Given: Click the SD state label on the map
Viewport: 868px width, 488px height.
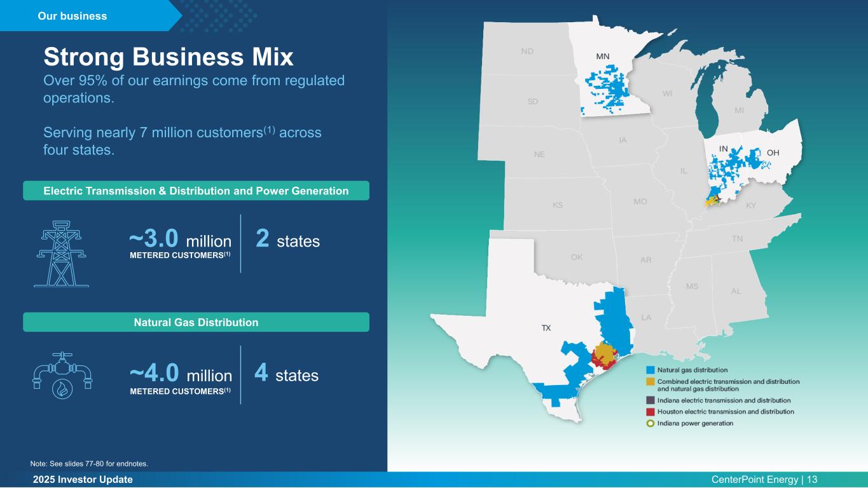Looking at the screenshot, I should point(533,102).
